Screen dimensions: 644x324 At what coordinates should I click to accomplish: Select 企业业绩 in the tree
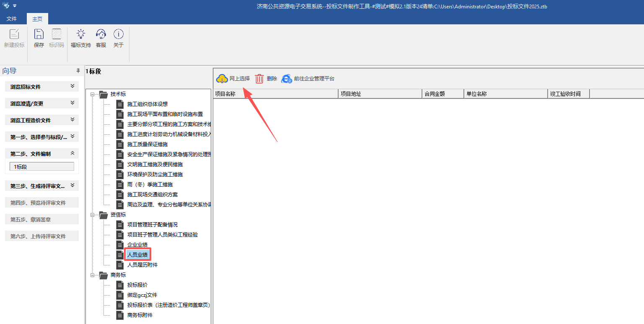tap(137, 245)
